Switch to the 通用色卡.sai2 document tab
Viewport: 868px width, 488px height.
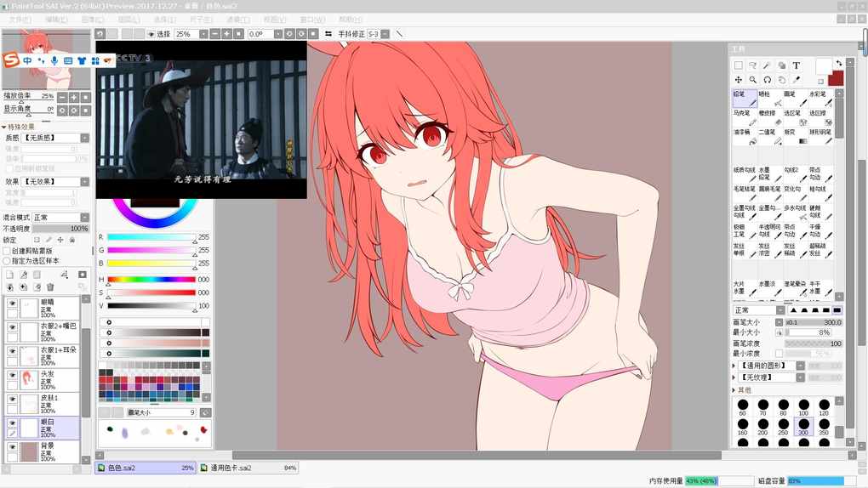248,468
